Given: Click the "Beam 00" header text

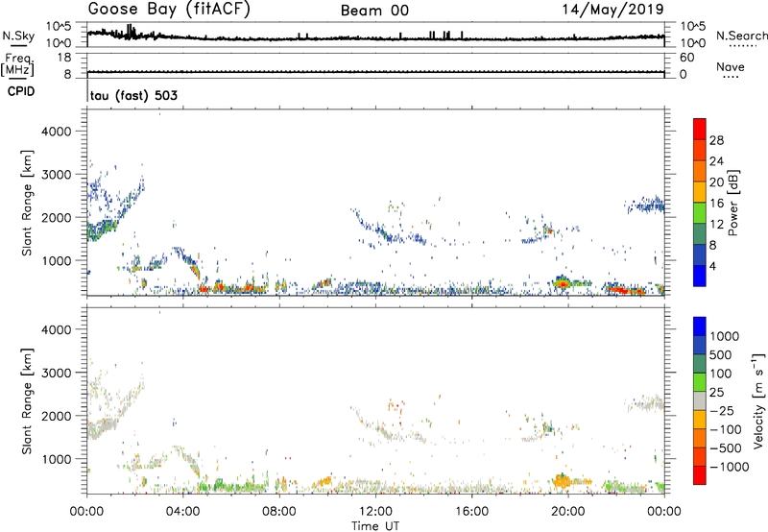Looking at the screenshot, I should click(x=374, y=11).
